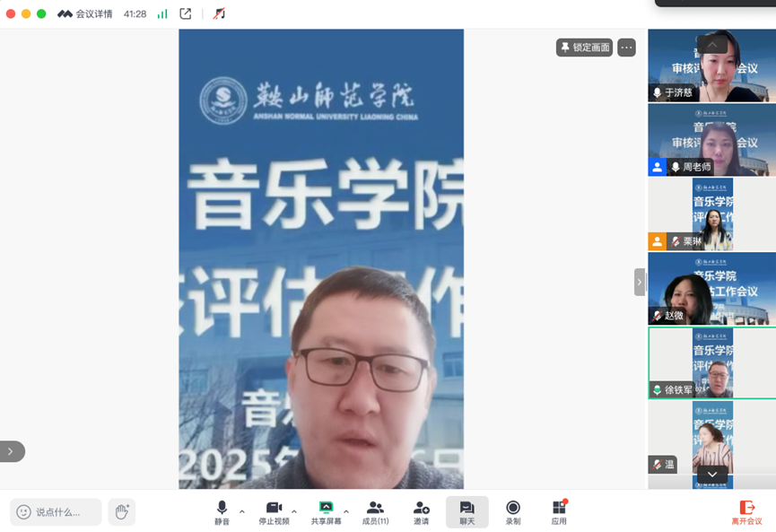Open audio options arrow beside 静音
The image size is (776, 532).
pos(242,512)
